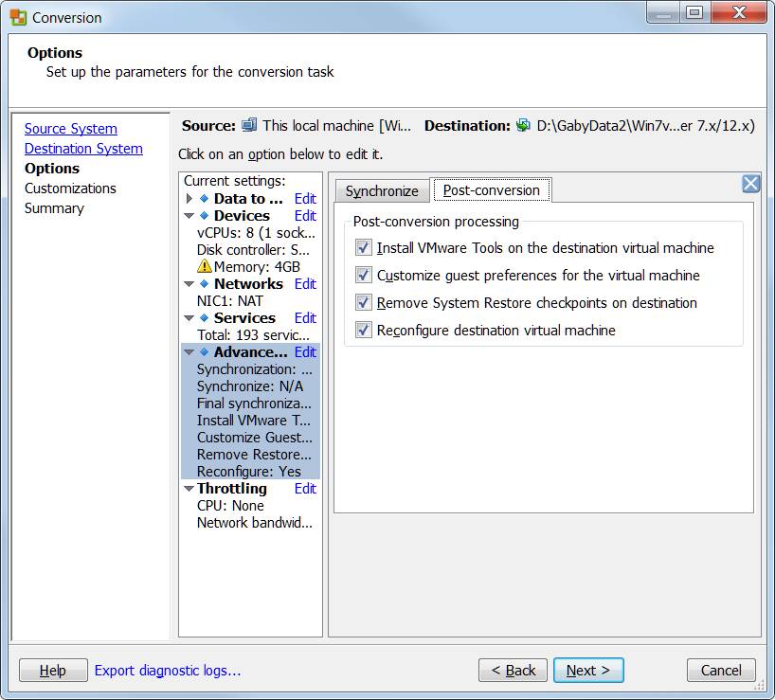Image resolution: width=775 pixels, height=700 pixels.
Task: Cancel the conversion wizard
Action: (721, 671)
